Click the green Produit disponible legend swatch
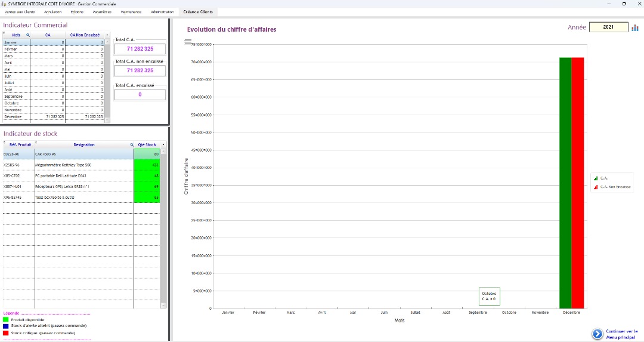 click(x=6, y=320)
